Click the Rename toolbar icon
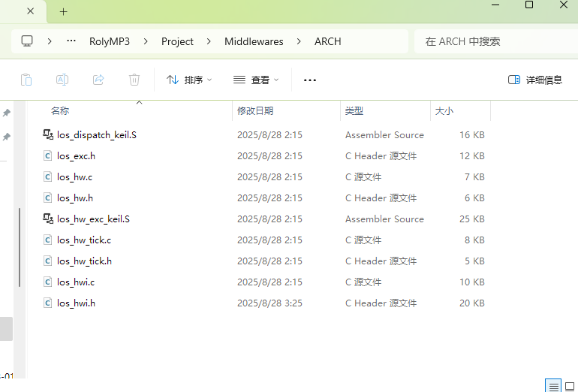This screenshot has width=578, height=392. (x=62, y=80)
